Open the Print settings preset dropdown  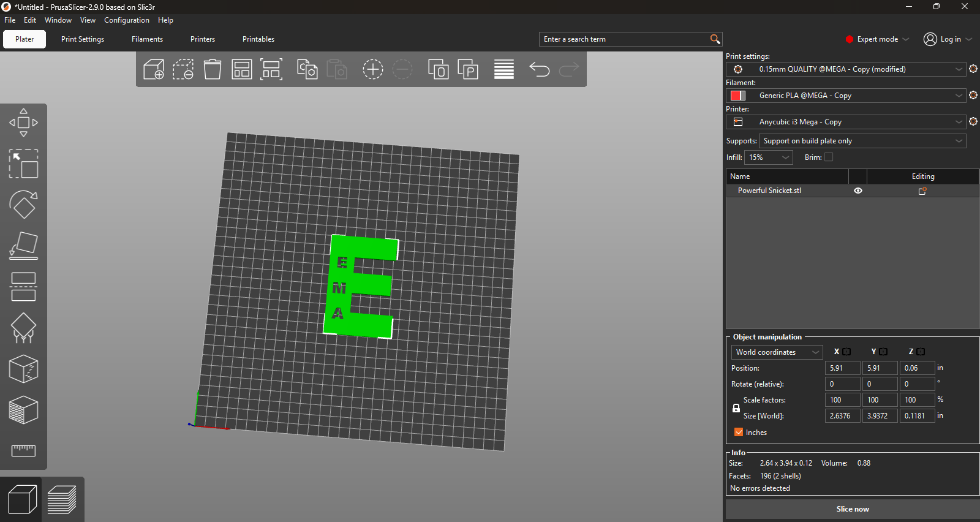[x=846, y=69]
